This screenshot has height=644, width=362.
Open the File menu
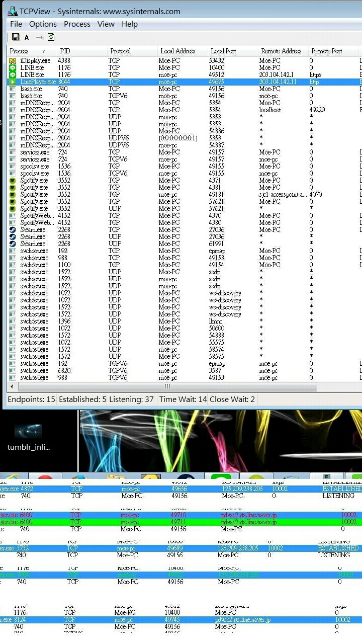point(16,24)
